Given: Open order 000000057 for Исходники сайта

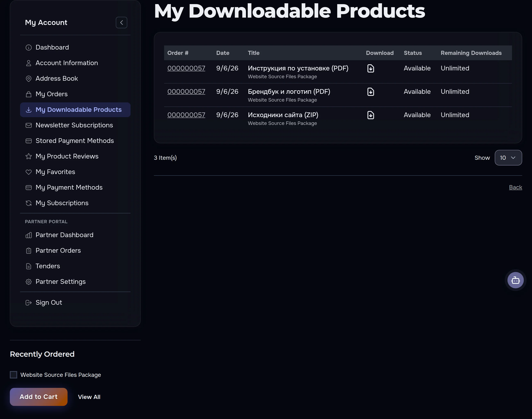Looking at the screenshot, I should click(x=186, y=115).
